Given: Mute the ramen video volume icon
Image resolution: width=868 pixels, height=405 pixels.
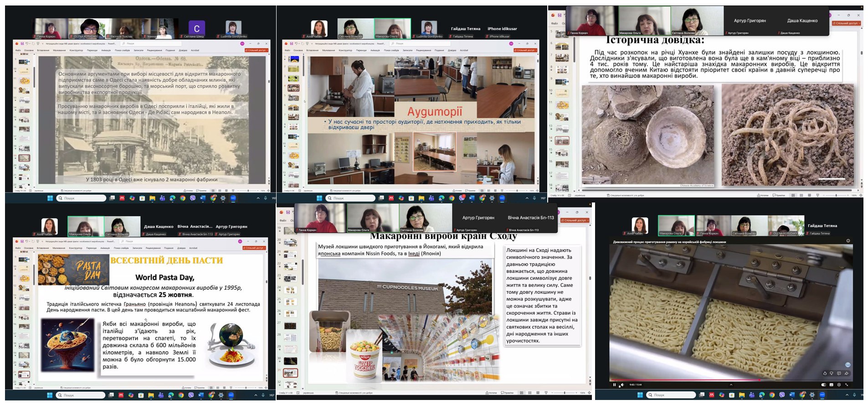Looking at the screenshot, I should coord(621,385).
